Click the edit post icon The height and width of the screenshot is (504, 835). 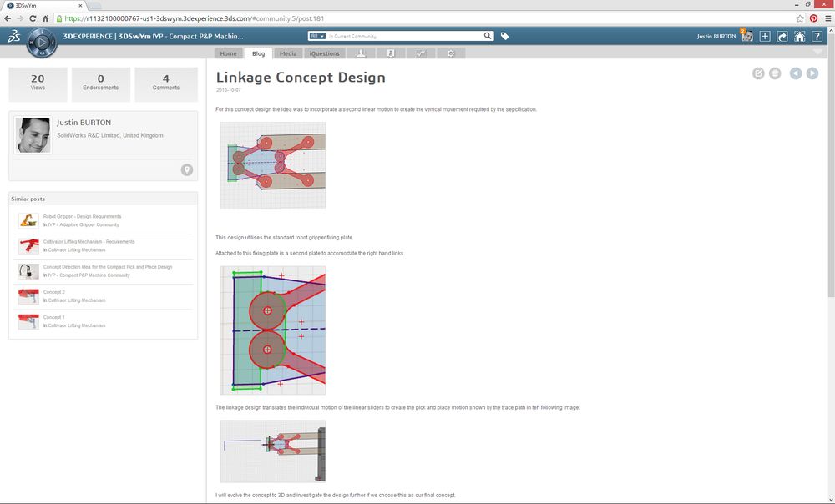click(758, 73)
